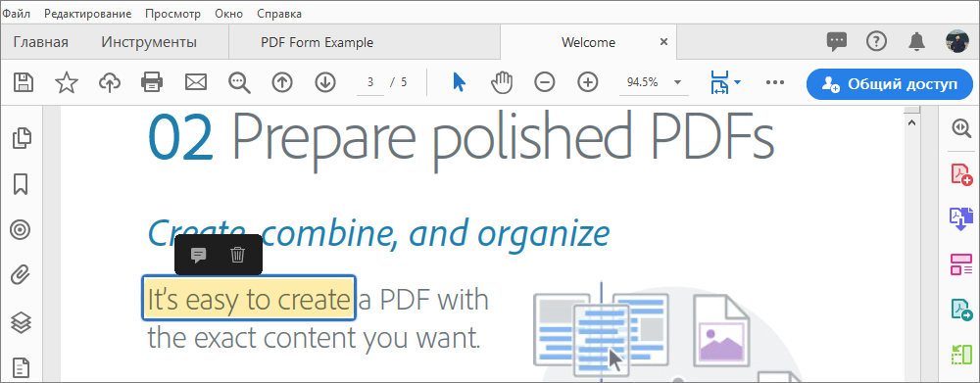980x383 pixels.
Task: Show more tools via three dots
Action: [x=775, y=82]
